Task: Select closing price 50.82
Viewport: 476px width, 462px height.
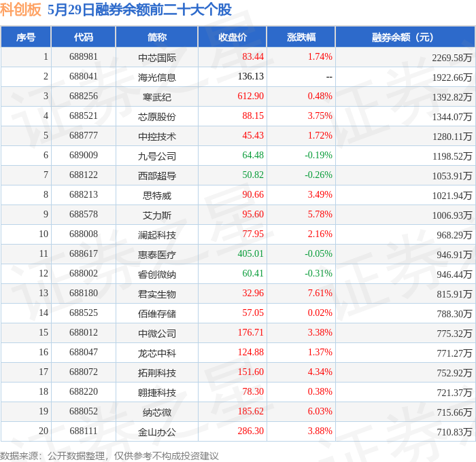Action: tap(253, 175)
